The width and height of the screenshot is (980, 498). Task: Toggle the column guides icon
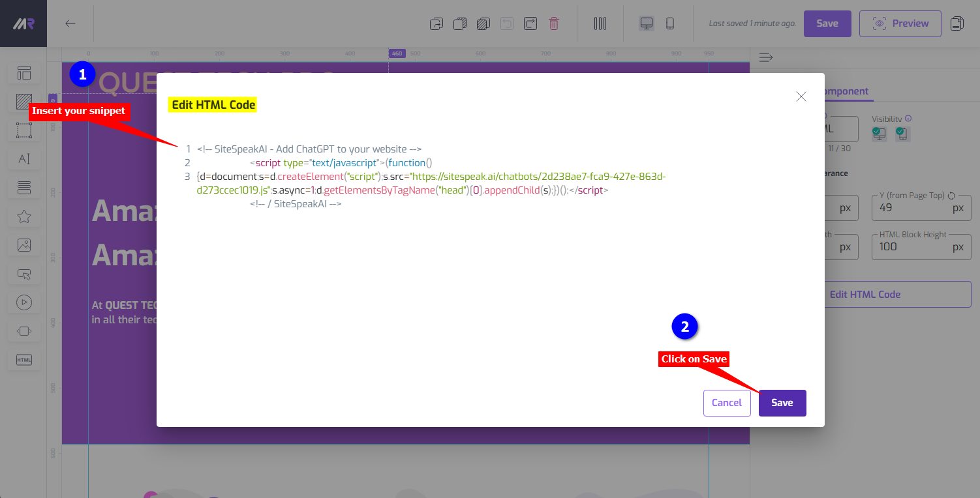coord(600,23)
